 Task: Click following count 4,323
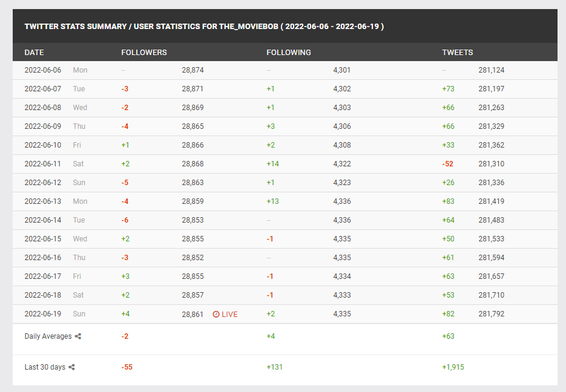point(342,183)
